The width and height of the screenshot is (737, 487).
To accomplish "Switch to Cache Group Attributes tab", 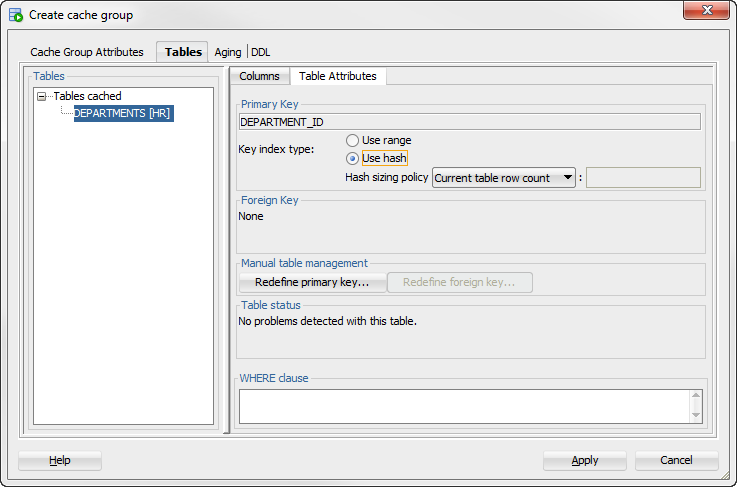I will 87,52.
